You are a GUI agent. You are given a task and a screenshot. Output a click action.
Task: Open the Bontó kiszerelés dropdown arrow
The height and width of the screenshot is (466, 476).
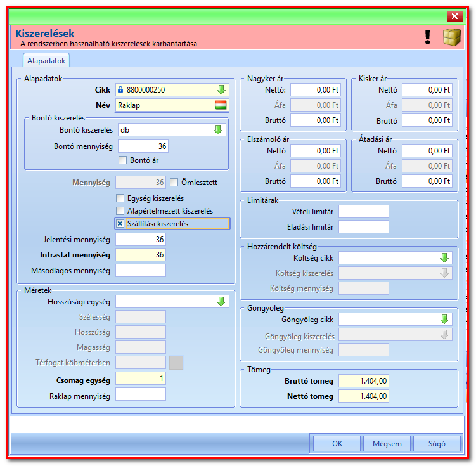[x=218, y=130]
